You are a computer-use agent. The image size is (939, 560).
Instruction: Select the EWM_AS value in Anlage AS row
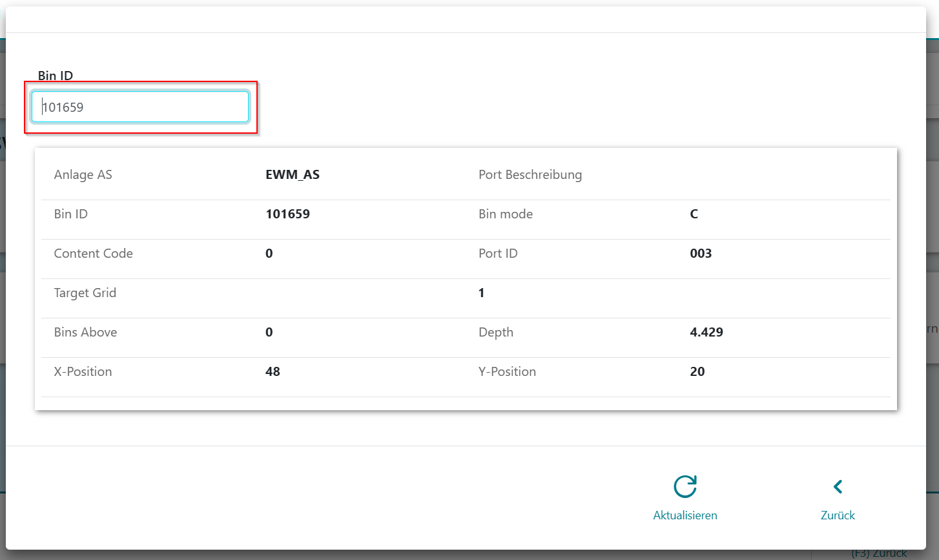click(293, 175)
